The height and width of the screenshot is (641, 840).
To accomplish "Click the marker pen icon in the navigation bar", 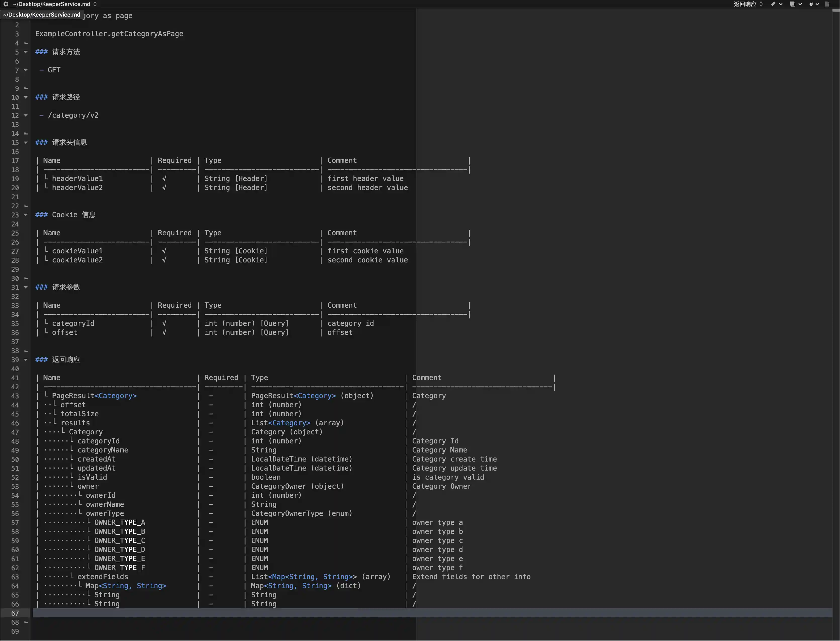I will 773,4.
